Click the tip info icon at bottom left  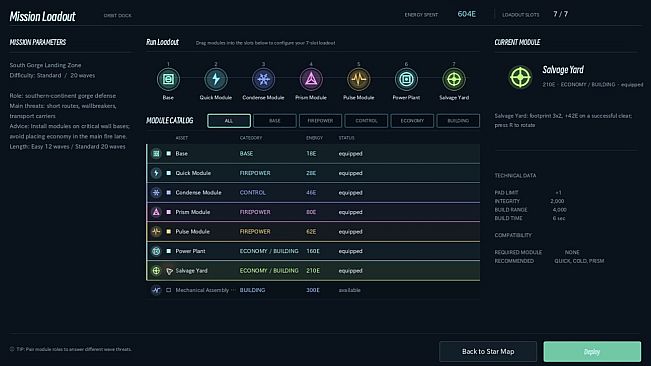click(12, 349)
